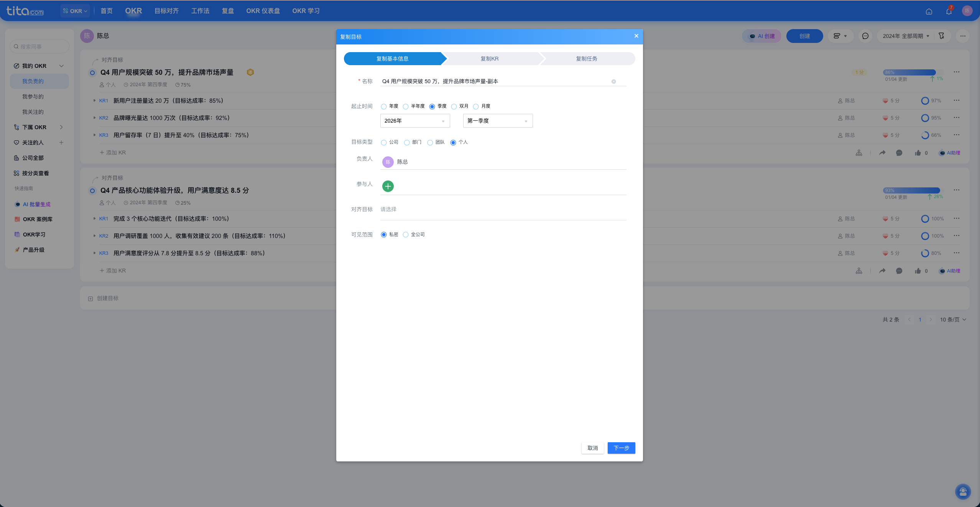Image resolution: width=980 pixels, height=507 pixels.
Task: Add a followed person with the plus icon
Action: click(61, 143)
